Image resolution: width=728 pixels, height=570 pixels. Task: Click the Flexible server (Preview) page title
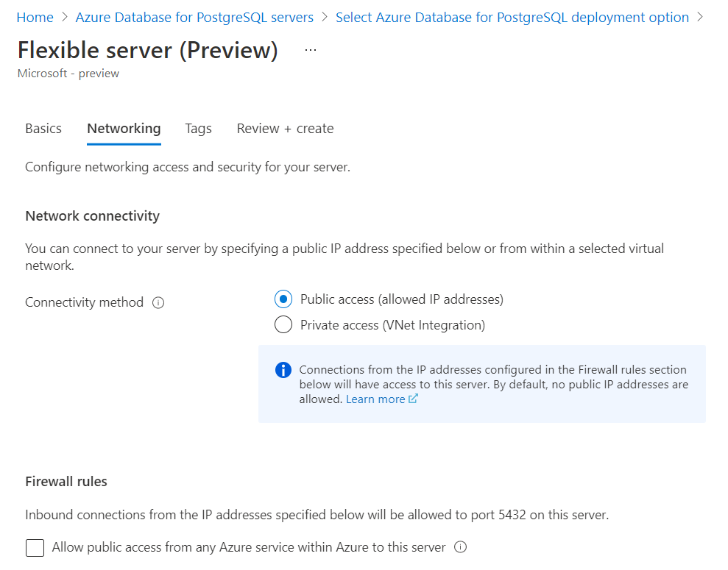pos(148,50)
